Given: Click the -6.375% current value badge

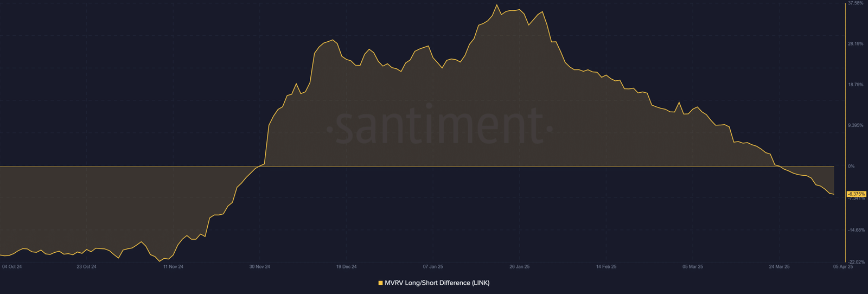Looking at the screenshot, I should click(856, 194).
